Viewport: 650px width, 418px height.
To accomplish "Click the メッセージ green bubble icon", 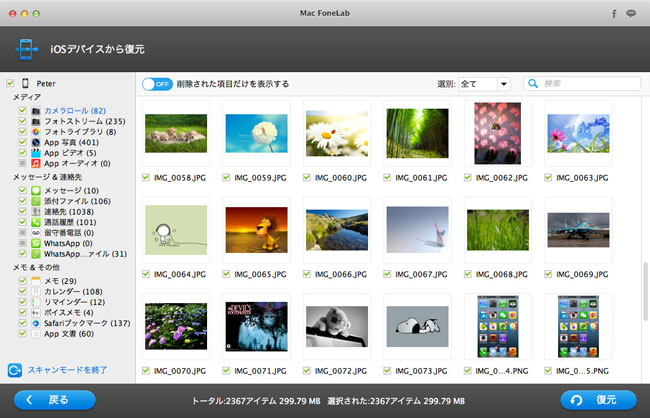I will click(35, 190).
